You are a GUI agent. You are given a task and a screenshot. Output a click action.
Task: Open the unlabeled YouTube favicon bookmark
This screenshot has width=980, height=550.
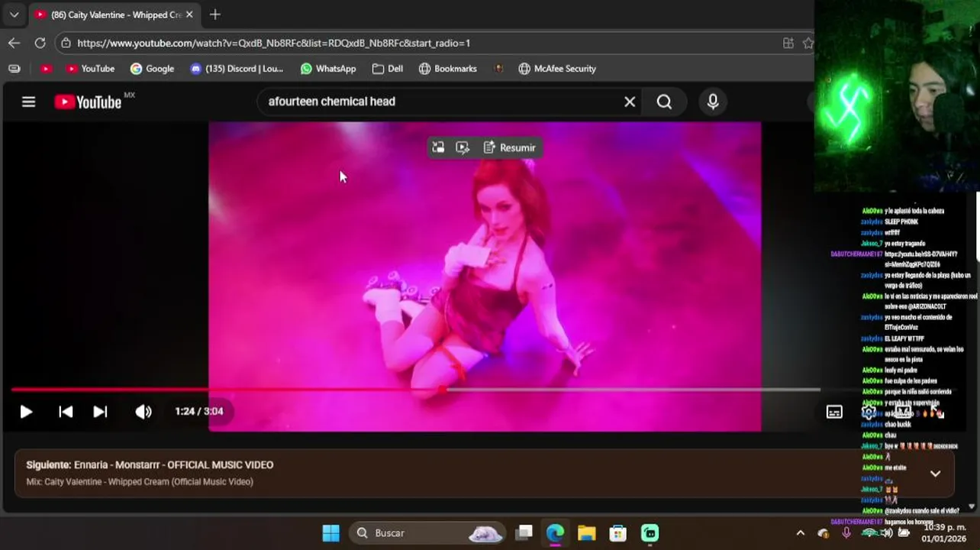pyautogui.click(x=46, y=69)
